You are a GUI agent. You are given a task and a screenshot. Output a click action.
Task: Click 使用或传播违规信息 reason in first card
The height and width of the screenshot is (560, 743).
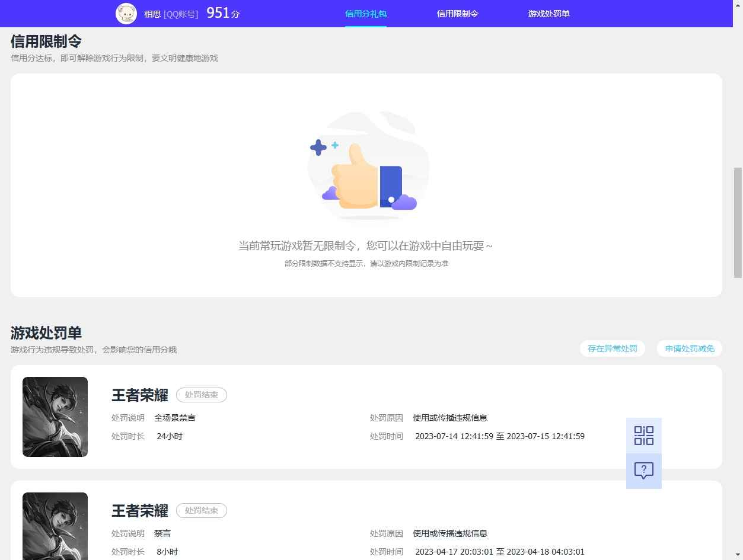pos(450,418)
